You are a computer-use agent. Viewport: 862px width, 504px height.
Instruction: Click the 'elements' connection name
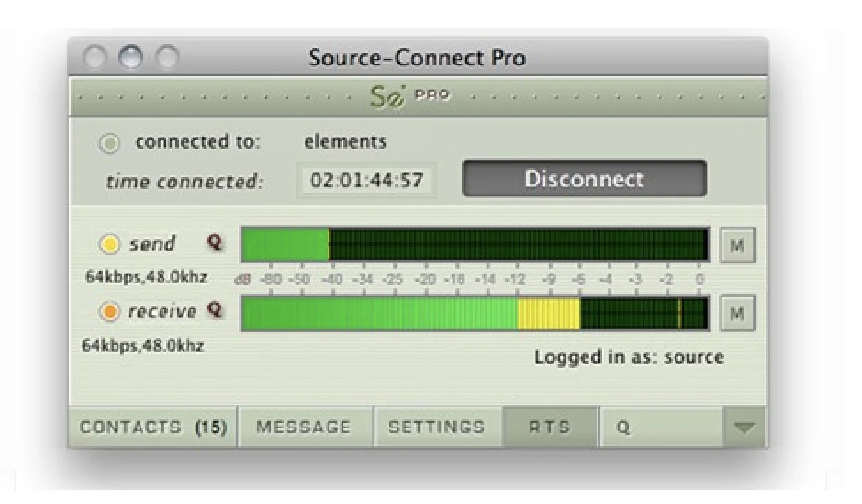[345, 142]
